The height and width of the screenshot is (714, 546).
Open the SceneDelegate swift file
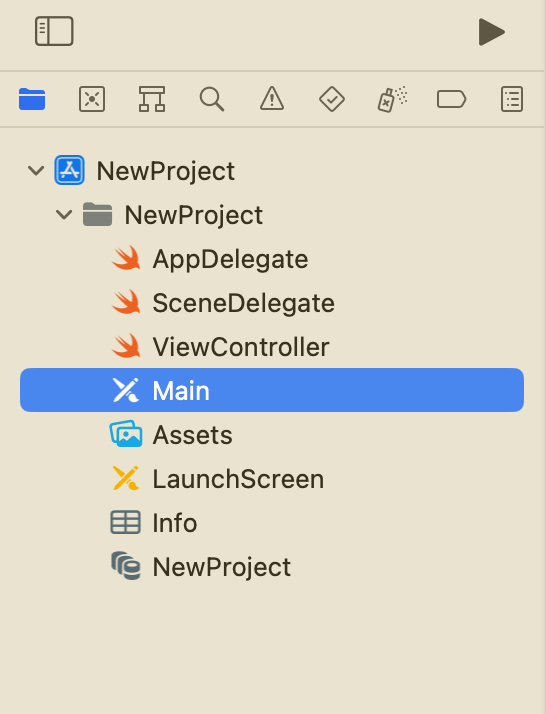coord(272,303)
